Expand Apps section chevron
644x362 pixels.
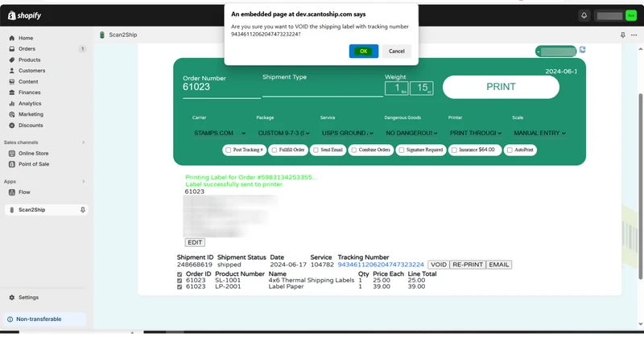click(x=84, y=182)
